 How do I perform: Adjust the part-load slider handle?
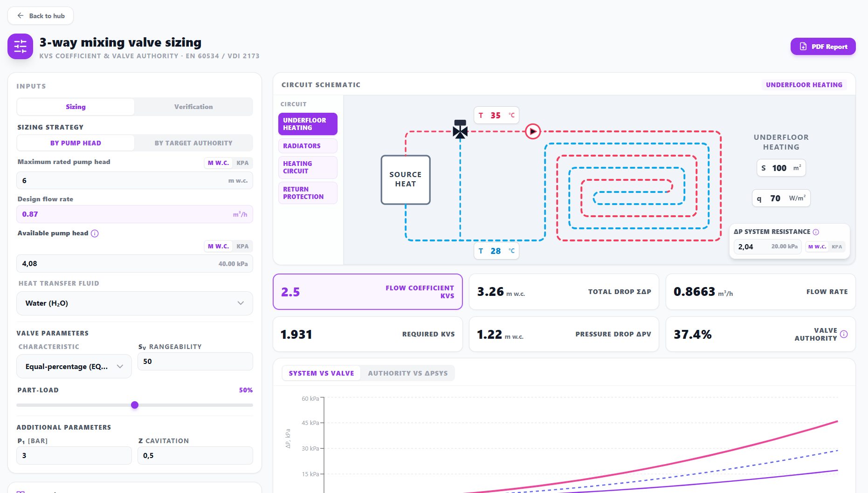click(135, 405)
